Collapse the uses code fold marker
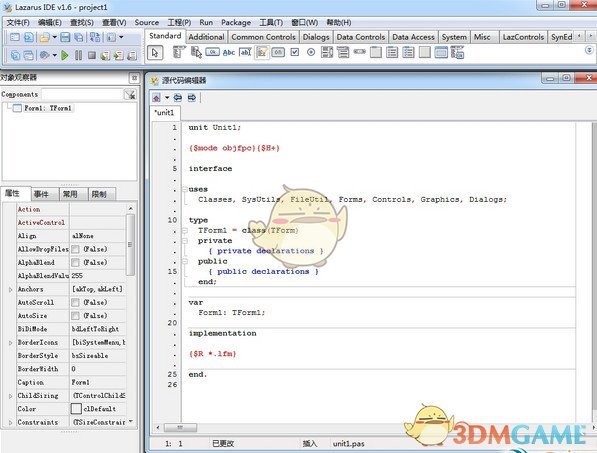The height and width of the screenshot is (453, 597). pos(185,189)
